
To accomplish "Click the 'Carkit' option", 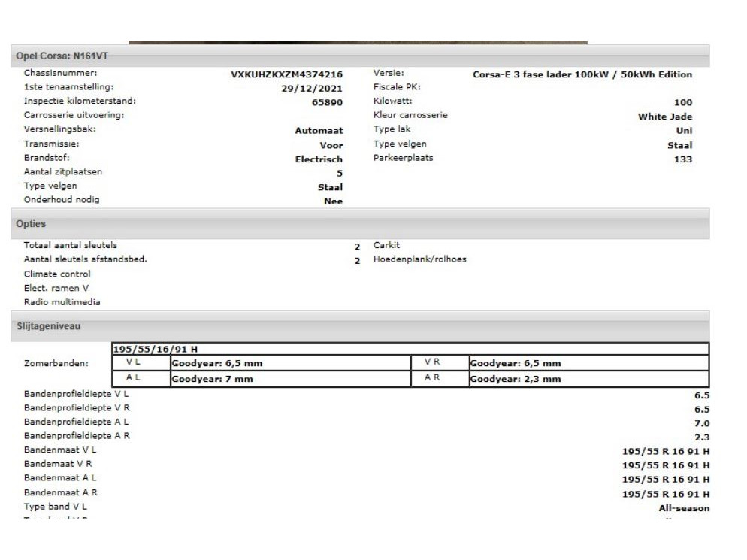I will [x=386, y=245].
